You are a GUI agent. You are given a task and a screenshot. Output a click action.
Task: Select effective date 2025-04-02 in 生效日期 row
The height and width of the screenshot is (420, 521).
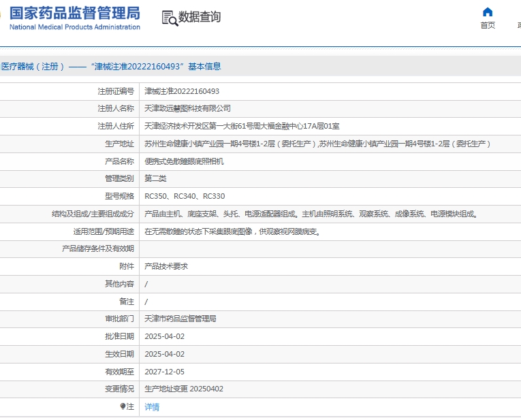tap(165, 354)
